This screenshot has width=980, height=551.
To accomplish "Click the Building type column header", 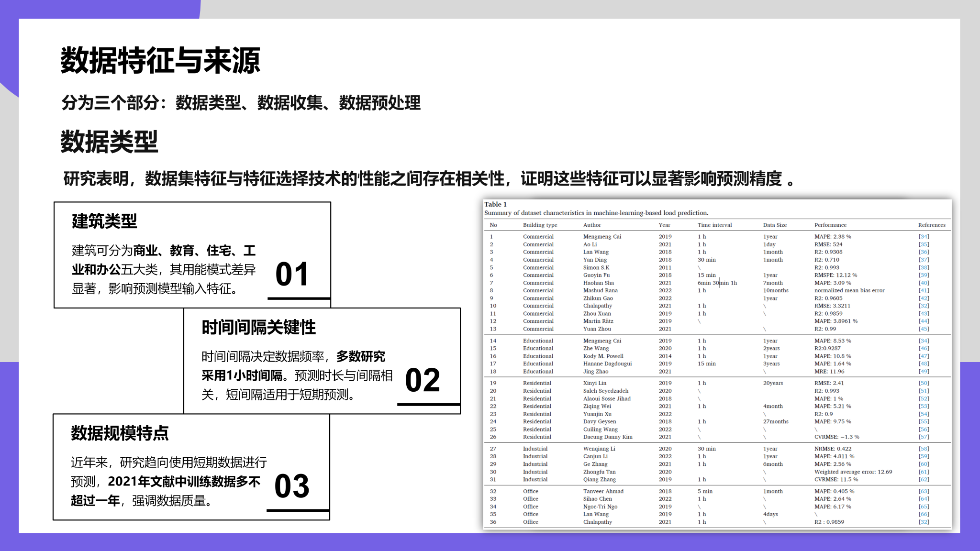I will click(x=540, y=225).
